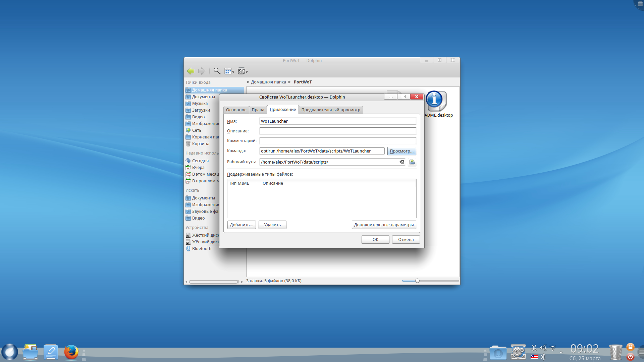This screenshot has height=362, width=644.
Task: Click the Просмотр... browse button
Action: pyautogui.click(x=401, y=151)
